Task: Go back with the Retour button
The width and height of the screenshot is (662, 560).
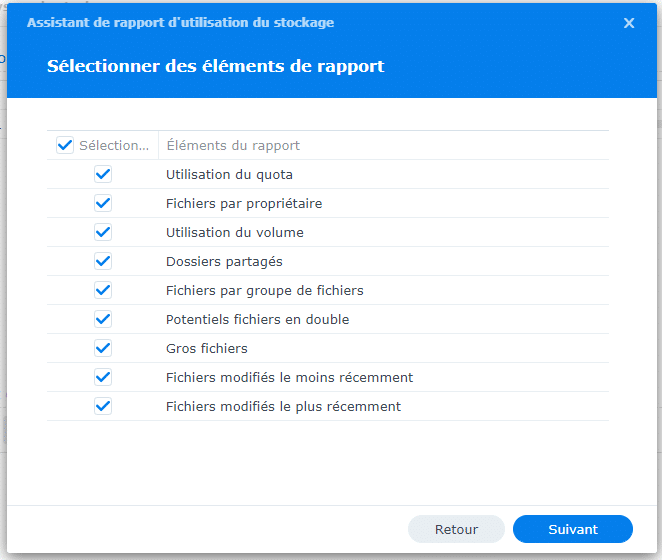Action: tap(456, 529)
